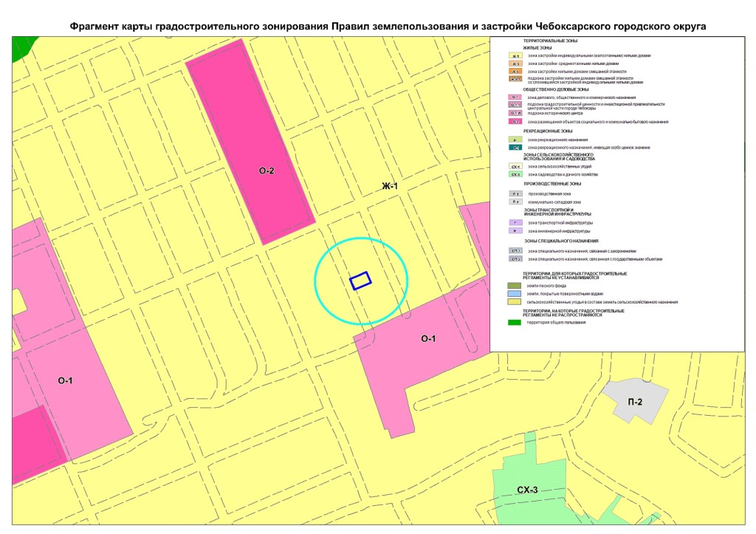Click the dark teal recreation swatch
This screenshot has height=534, width=756.
pyautogui.click(x=516, y=148)
